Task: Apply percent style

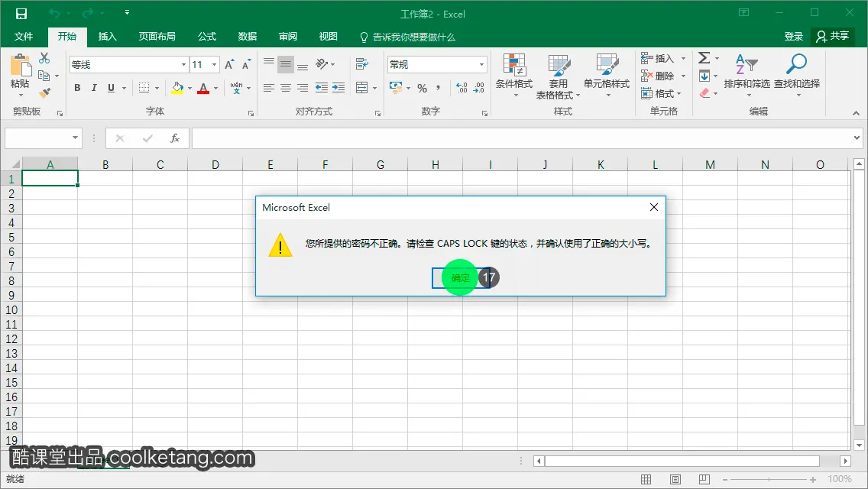Action: pyautogui.click(x=423, y=88)
